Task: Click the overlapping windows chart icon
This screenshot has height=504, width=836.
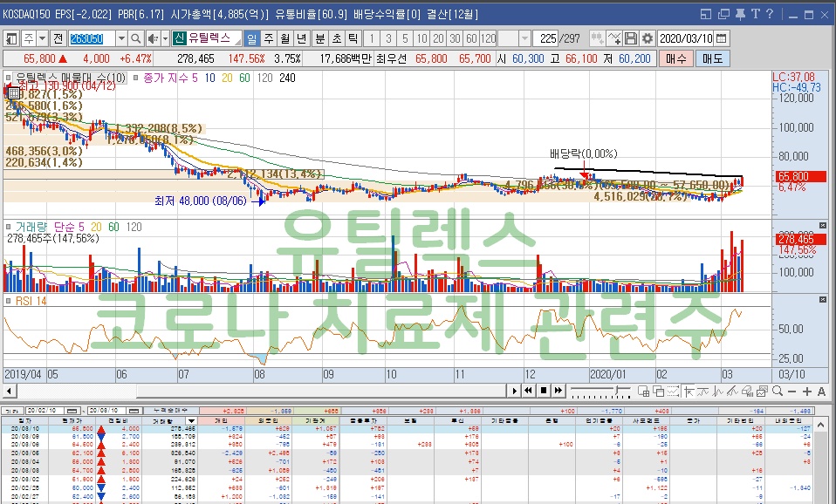Action: point(659,392)
